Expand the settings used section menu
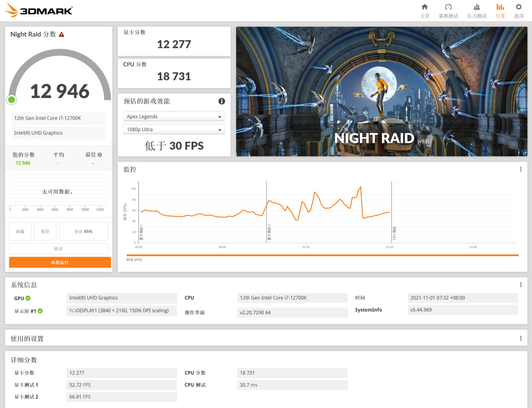 pos(521,338)
